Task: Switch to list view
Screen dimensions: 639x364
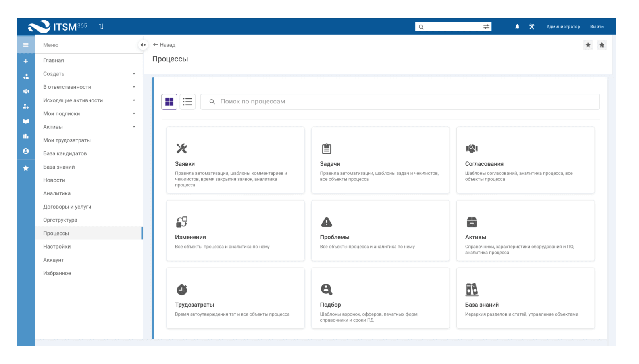Action: (x=187, y=102)
